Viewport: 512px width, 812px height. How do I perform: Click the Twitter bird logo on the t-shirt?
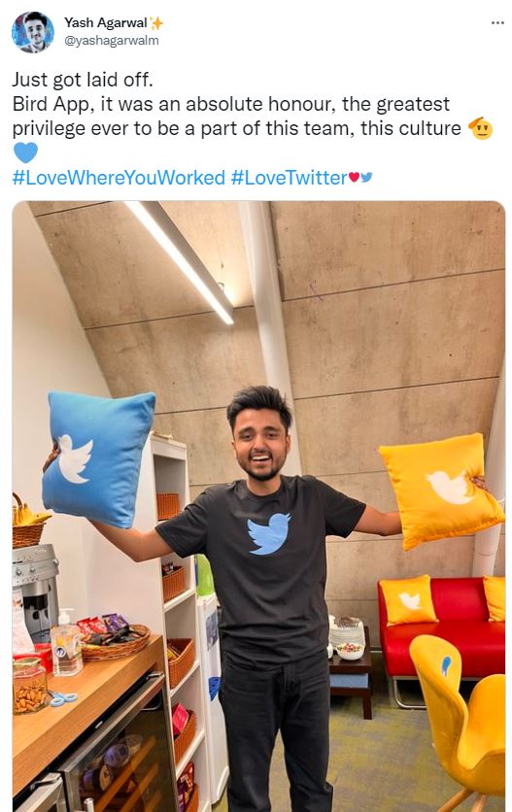tap(268, 533)
